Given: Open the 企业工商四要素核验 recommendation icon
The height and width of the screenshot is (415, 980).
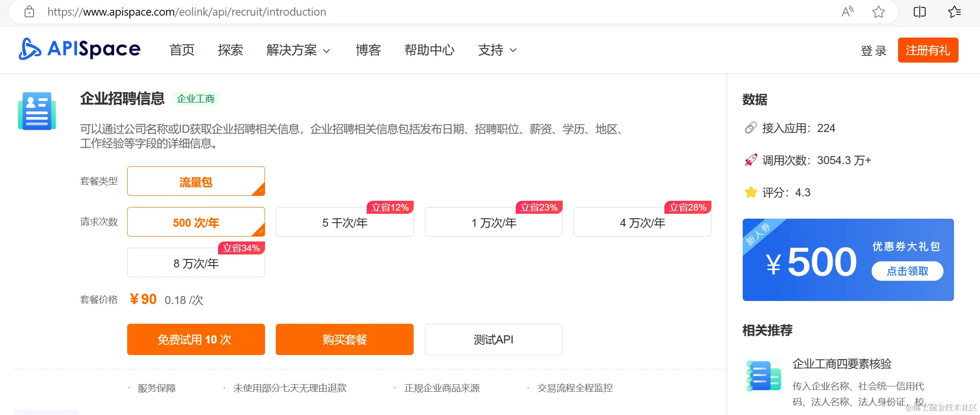Looking at the screenshot, I should coord(764,376).
